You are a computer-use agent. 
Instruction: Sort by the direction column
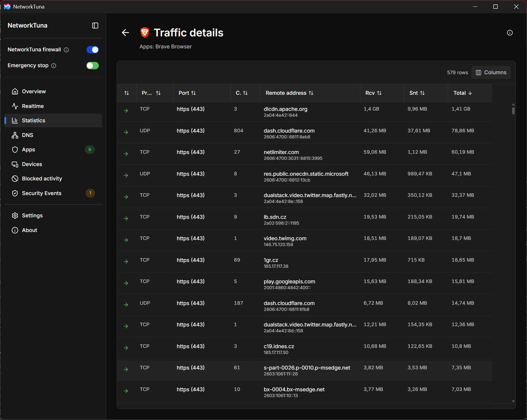coord(127,93)
